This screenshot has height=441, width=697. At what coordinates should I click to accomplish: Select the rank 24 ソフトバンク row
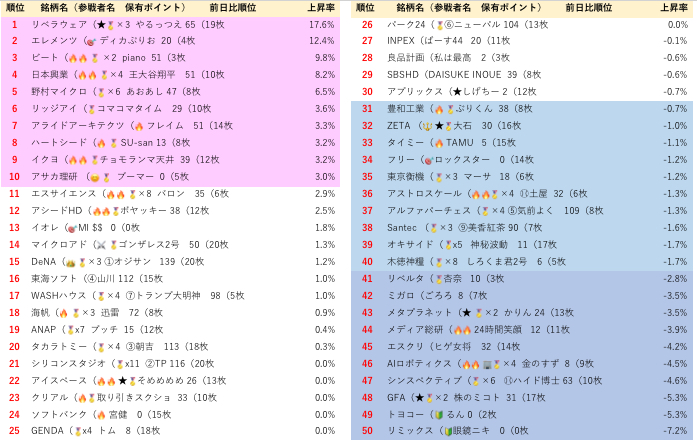171,414
